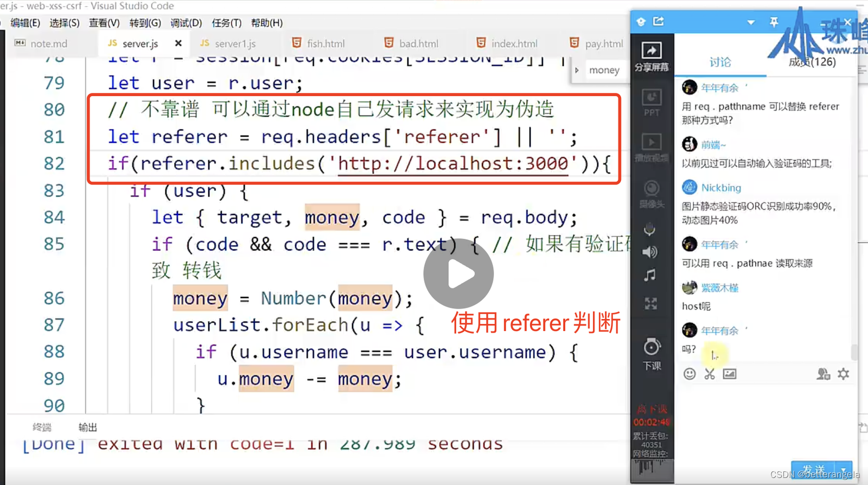Close the server.js tab
The height and width of the screenshot is (485, 868).
point(178,43)
